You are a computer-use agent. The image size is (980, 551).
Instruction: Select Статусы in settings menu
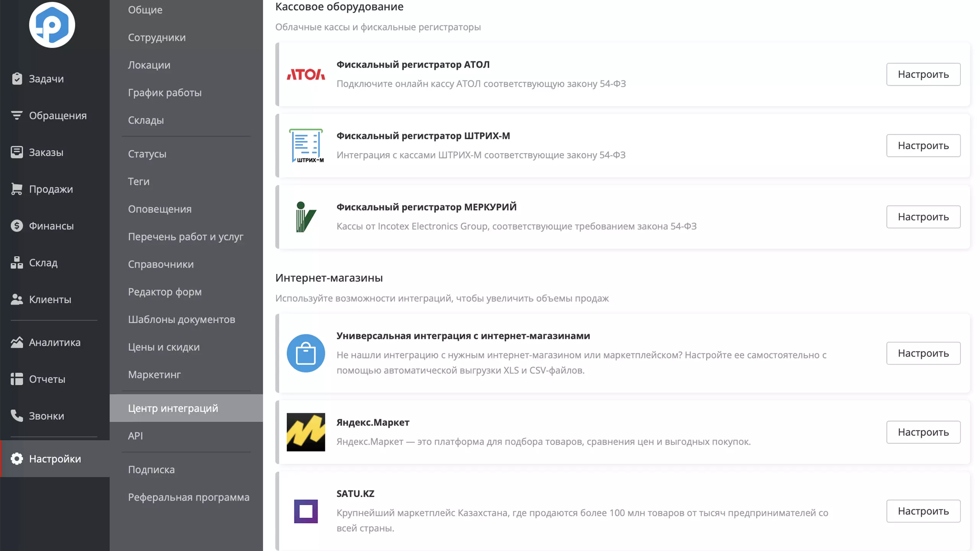[x=186, y=154]
